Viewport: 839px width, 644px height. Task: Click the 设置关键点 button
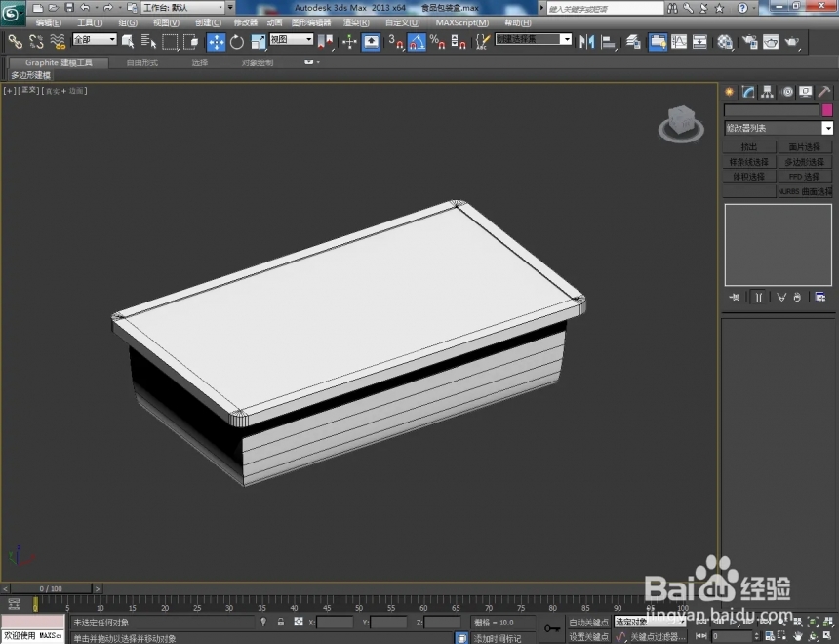pos(588,636)
